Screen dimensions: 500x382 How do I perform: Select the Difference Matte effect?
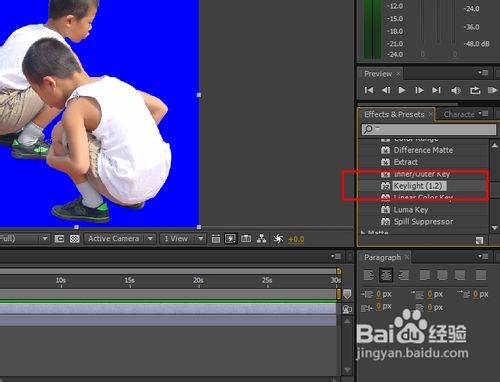click(423, 150)
